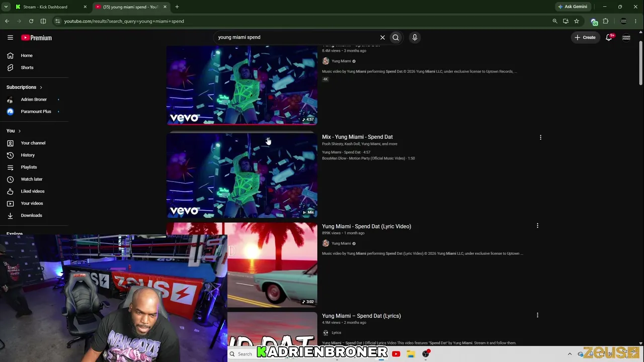644x362 pixels.
Task: Open YouTube from the Windows taskbar
Action: [x=396, y=354]
